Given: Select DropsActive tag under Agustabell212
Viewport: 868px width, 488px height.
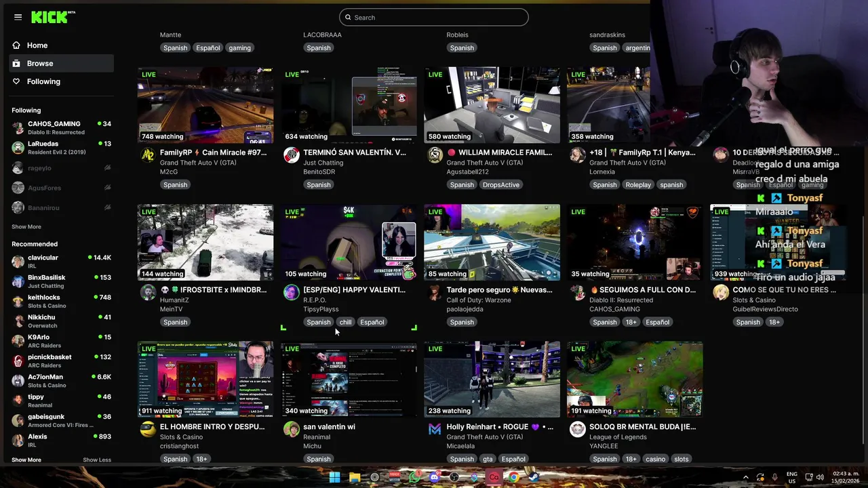Looking at the screenshot, I should tap(501, 185).
